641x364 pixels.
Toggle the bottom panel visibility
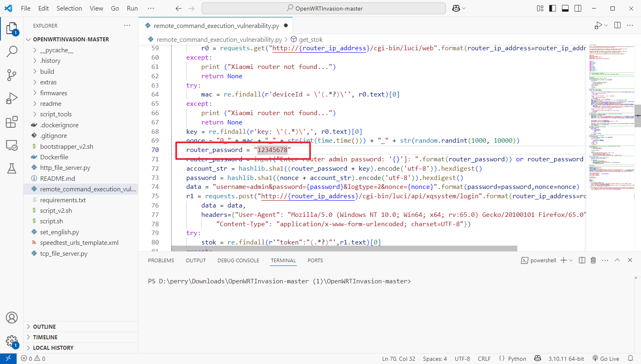[565, 9]
